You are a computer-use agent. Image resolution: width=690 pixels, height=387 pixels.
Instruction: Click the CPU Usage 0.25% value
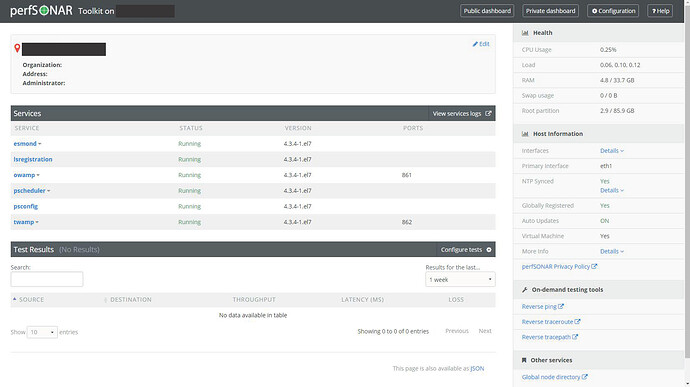click(608, 50)
